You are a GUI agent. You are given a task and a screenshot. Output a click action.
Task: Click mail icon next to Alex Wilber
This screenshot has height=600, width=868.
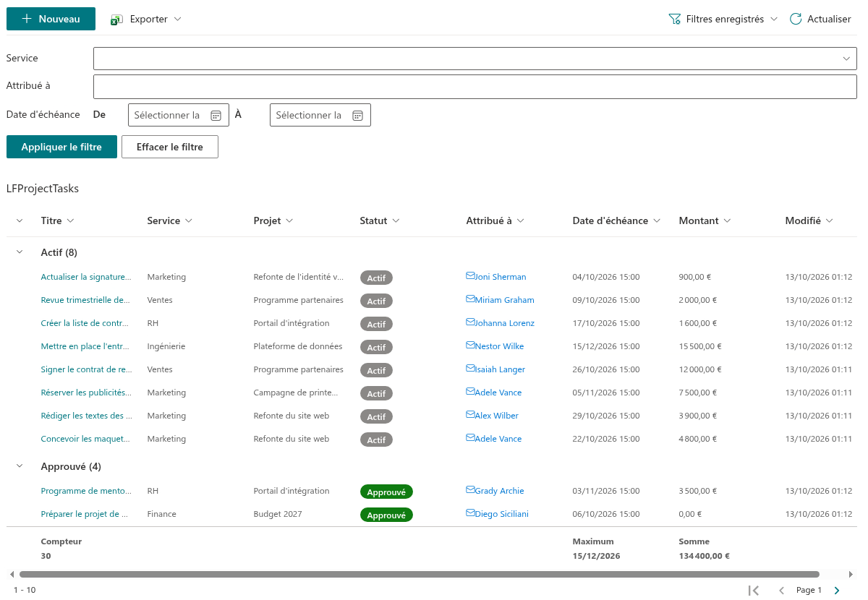click(x=470, y=415)
